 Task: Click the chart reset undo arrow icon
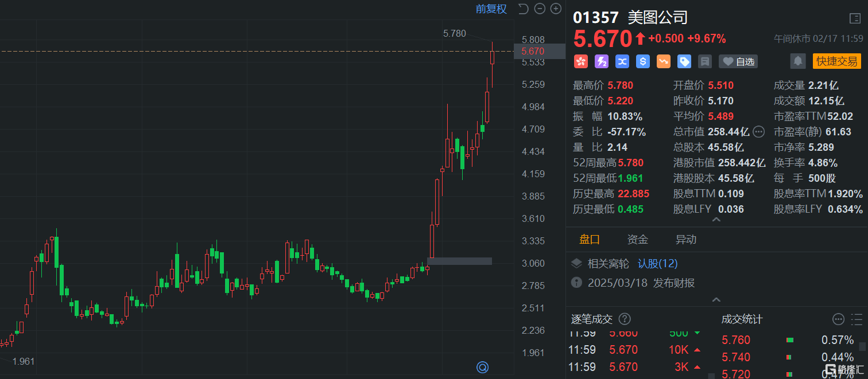(523, 9)
